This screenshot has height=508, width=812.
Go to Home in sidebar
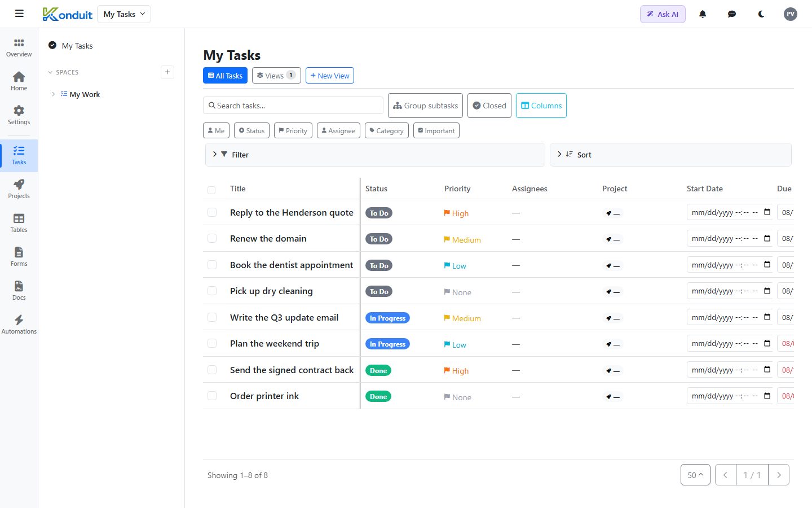[x=19, y=81]
